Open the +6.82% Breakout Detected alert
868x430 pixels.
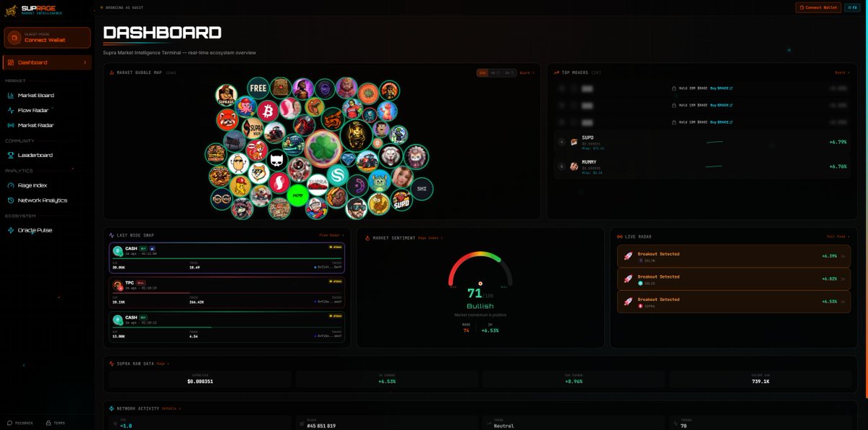tap(733, 279)
